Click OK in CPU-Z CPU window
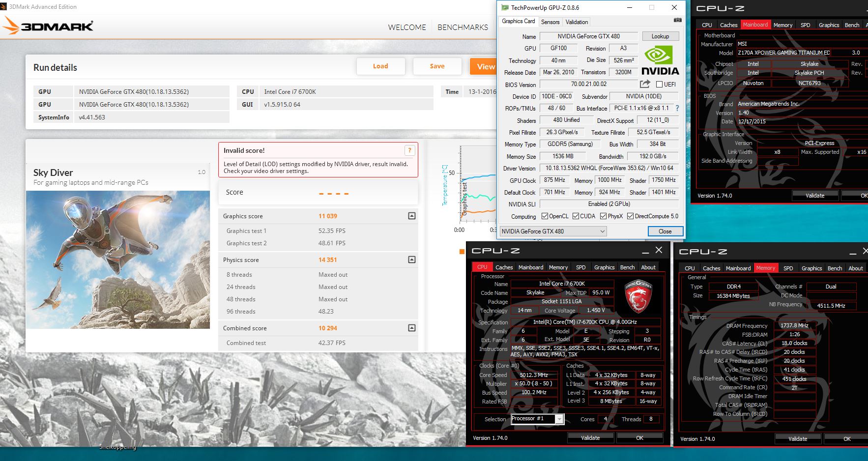 tap(639, 438)
